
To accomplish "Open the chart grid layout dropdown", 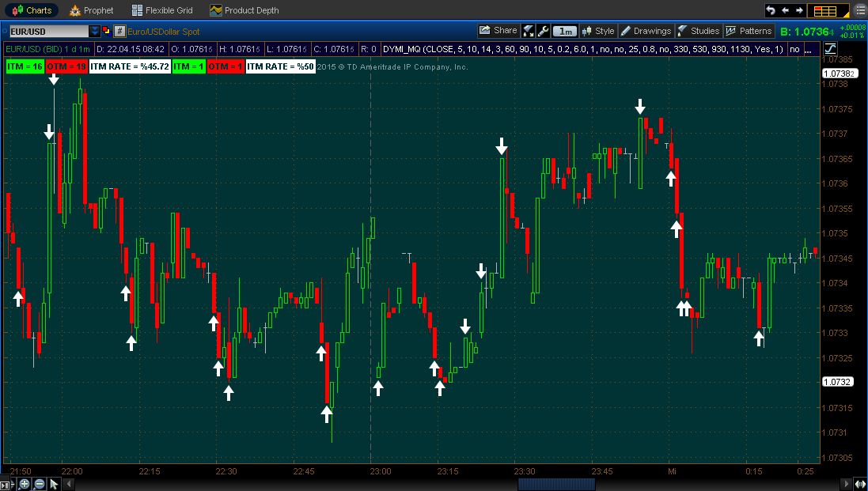I will 826,10.
